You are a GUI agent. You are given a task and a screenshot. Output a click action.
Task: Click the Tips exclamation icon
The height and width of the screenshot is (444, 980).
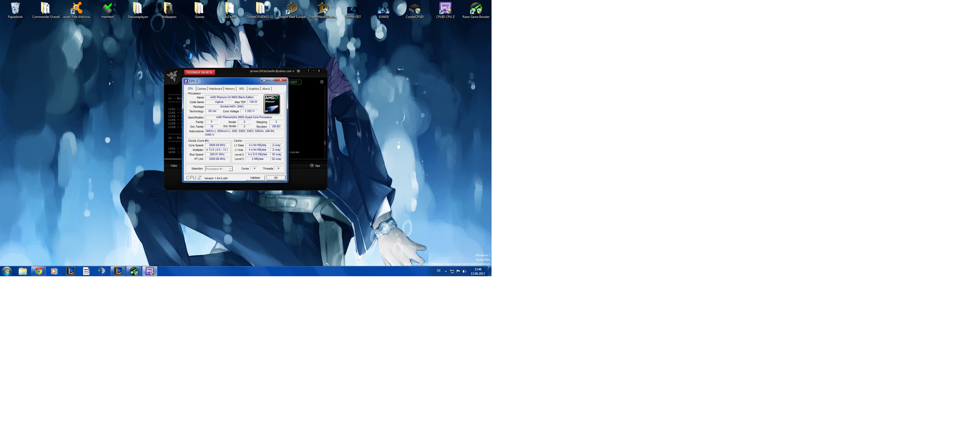(x=312, y=166)
